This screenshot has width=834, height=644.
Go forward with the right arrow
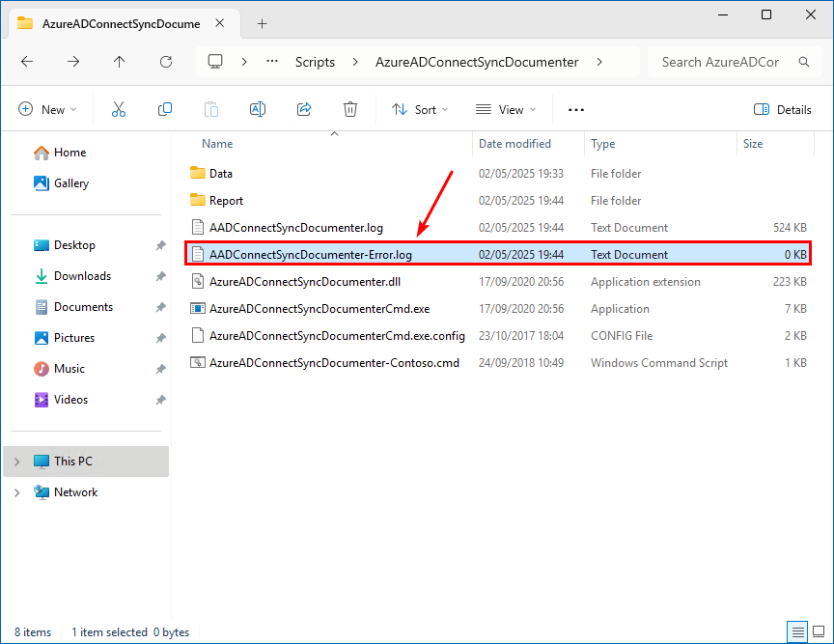73,62
